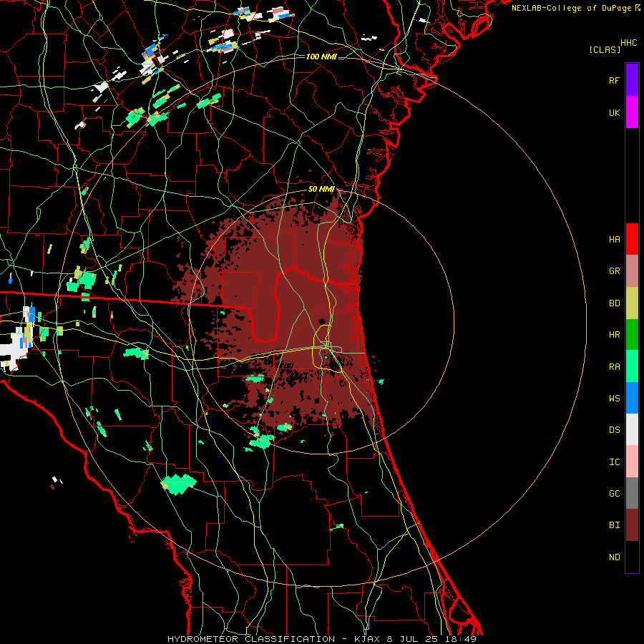
Task: Click the UK magenta legend swatch
Action: 632,112
